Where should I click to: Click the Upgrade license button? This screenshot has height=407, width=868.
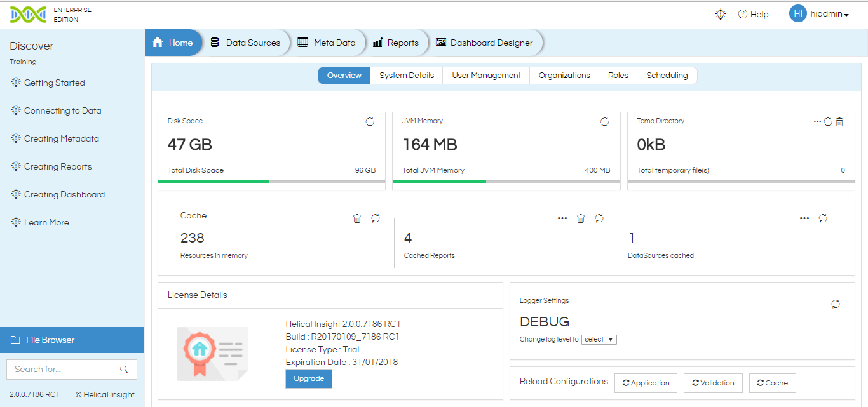pos(309,378)
